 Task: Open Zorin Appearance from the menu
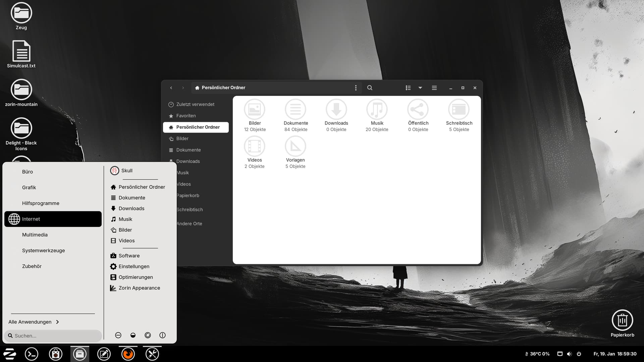tap(139, 288)
